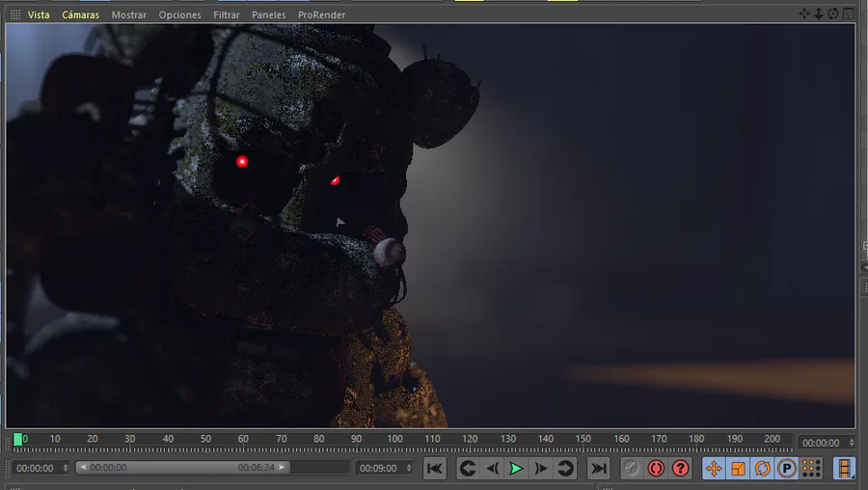Click the preview range right arrow handle

pyautogui.click(x=282, y=468)
